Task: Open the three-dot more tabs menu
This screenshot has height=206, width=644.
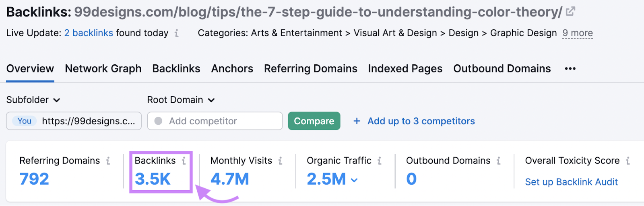Action: [570, 69]
